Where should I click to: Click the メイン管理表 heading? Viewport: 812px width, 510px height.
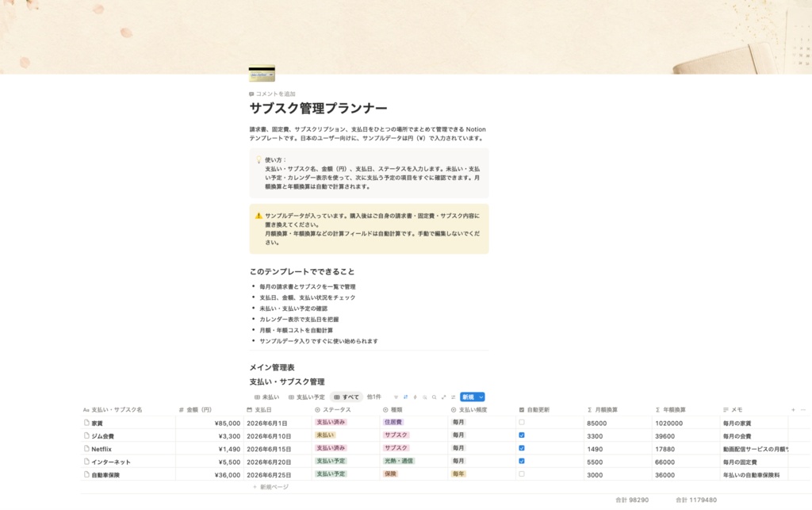272,367
